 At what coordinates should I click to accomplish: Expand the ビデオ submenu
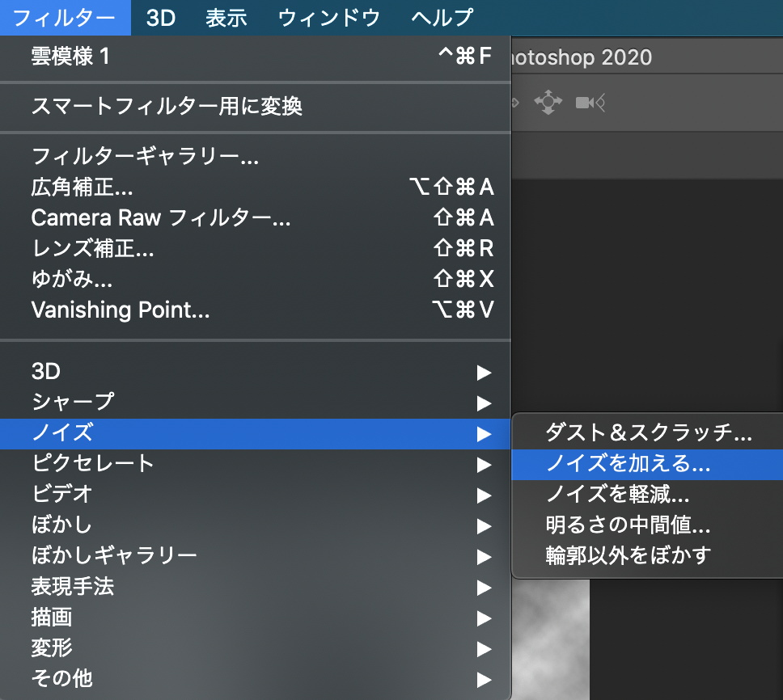(255, 495)
